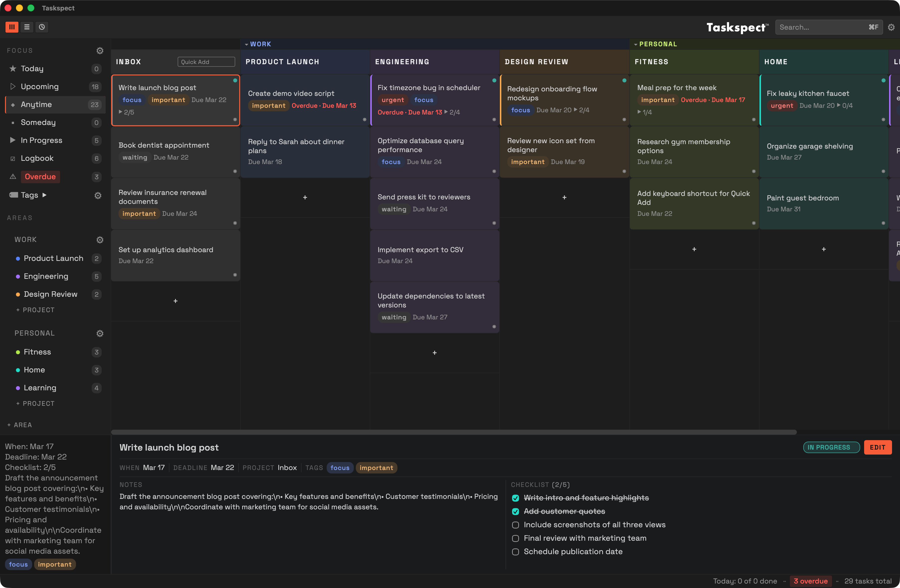
Task: Switch to the board columns view icon
Action: [x=12, y=27]
